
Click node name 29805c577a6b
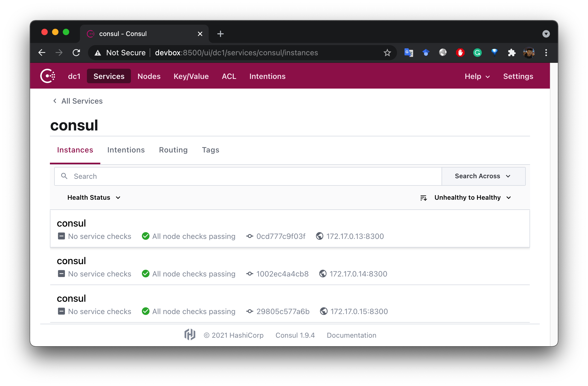click(x=283, y=311)
